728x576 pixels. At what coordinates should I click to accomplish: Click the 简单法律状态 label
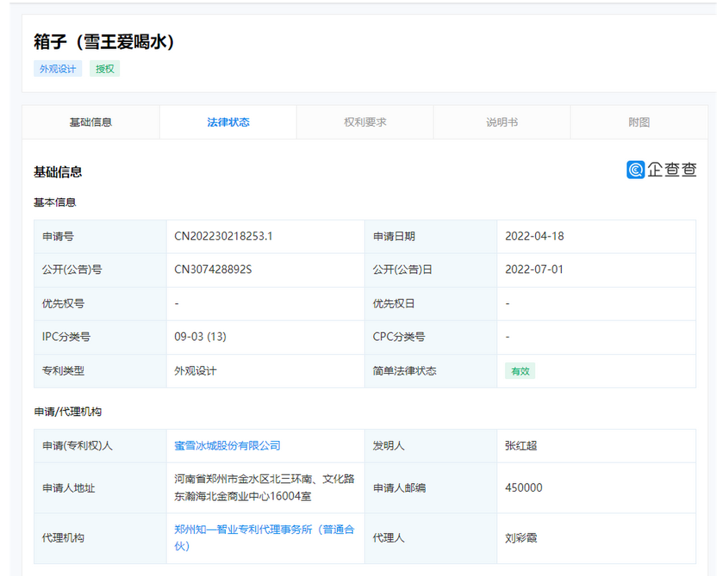click(x=405, y=371)
